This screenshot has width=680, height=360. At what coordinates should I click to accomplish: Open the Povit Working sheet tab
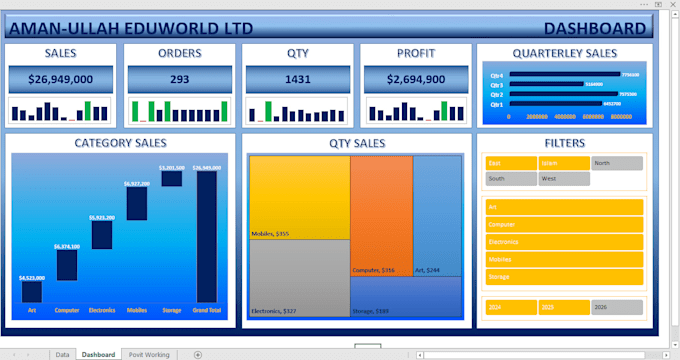tap(149, 354)
